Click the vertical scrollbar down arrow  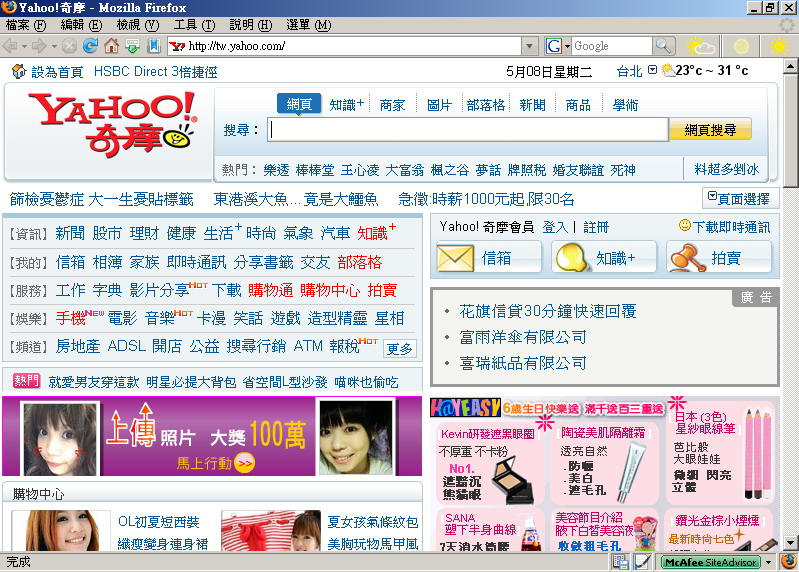pos(791,543)
